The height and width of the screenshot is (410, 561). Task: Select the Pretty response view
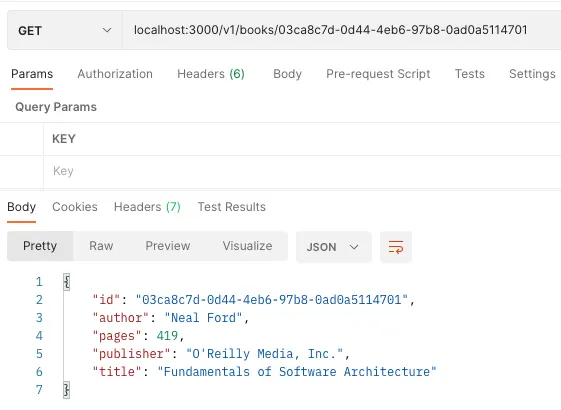point(40,246)
